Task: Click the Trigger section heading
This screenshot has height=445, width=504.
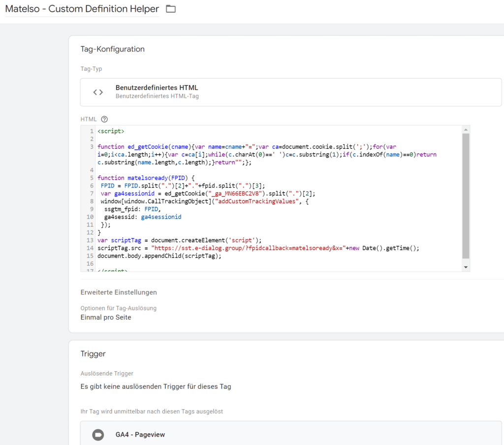Action: pyautogui.click(x=93, y=353)
